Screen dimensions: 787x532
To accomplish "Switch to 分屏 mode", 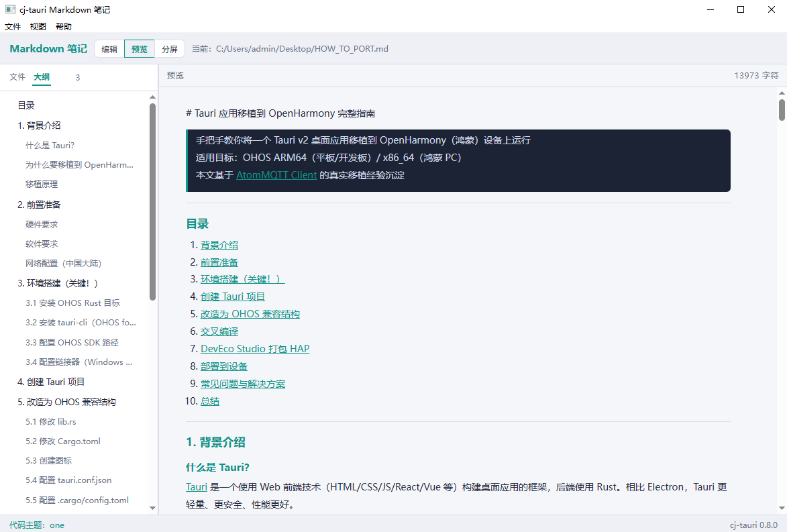I will (x=170, y=49).
